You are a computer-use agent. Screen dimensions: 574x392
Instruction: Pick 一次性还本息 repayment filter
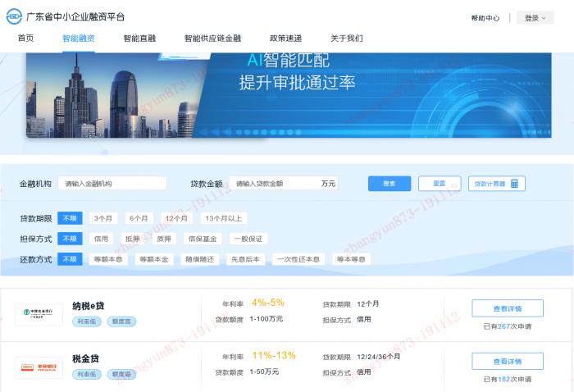click(298, 259)
